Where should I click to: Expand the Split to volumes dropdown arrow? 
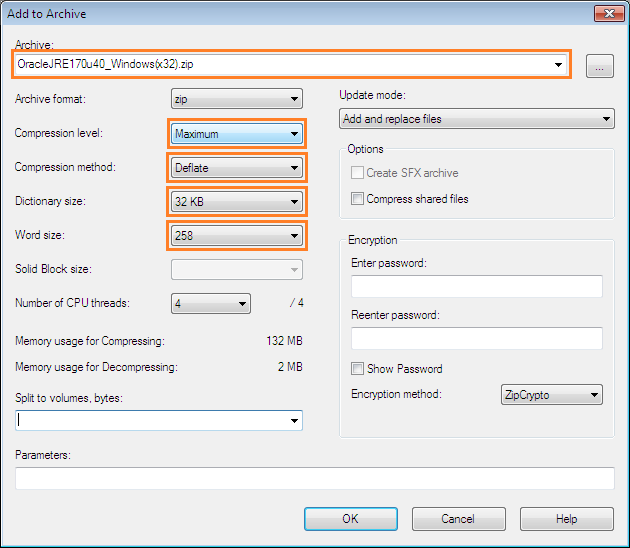click(x=294, y=421)
